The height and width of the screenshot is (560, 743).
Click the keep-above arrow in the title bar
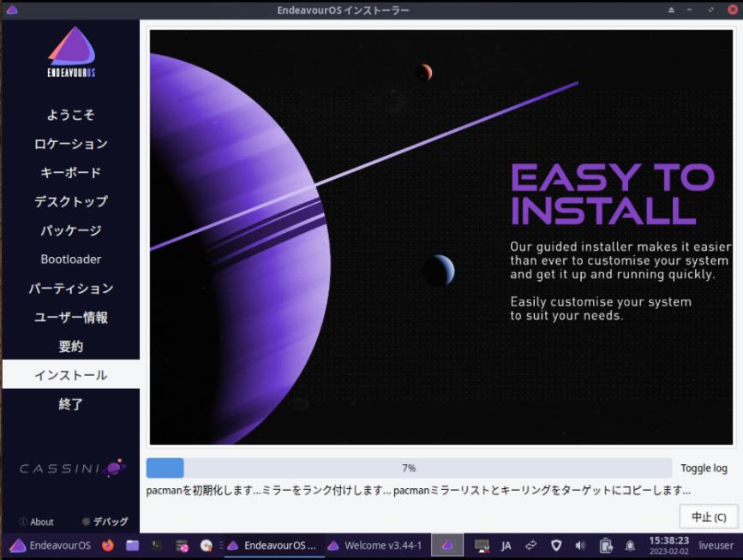point(671,9)
